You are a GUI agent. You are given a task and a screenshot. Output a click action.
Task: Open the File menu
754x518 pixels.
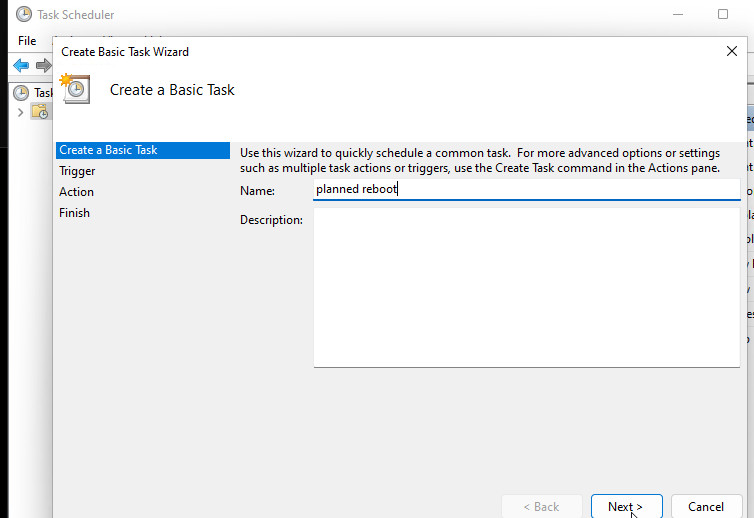tap(27, 41)
